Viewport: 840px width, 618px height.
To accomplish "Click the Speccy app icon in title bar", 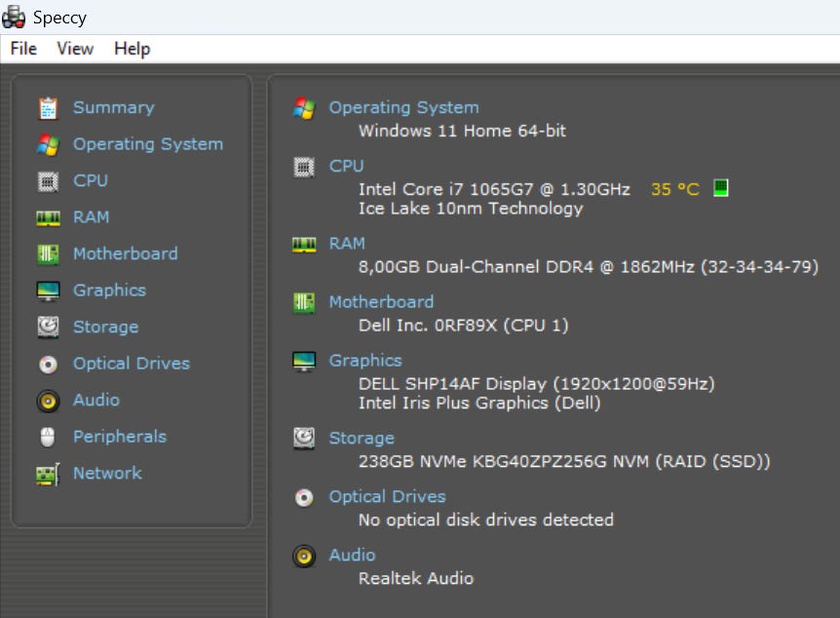I will pos(14,18).
